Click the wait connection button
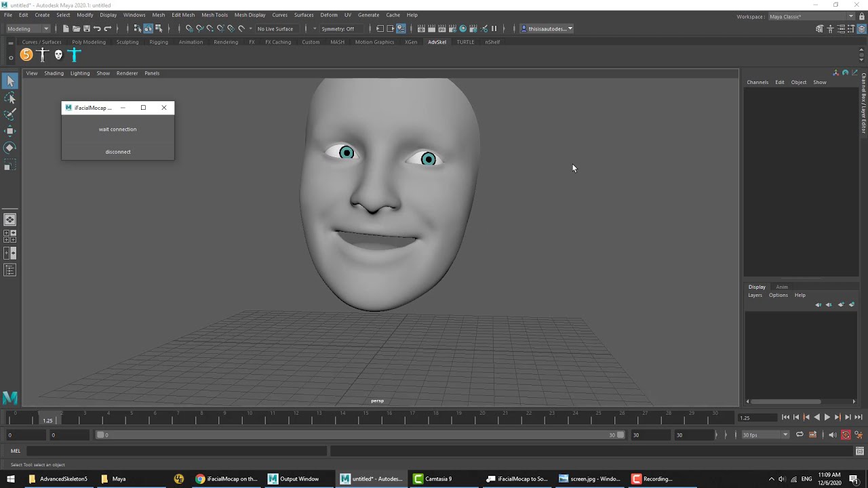The height and width of the screenshot is (488, 868). click(x=117, y=129)
